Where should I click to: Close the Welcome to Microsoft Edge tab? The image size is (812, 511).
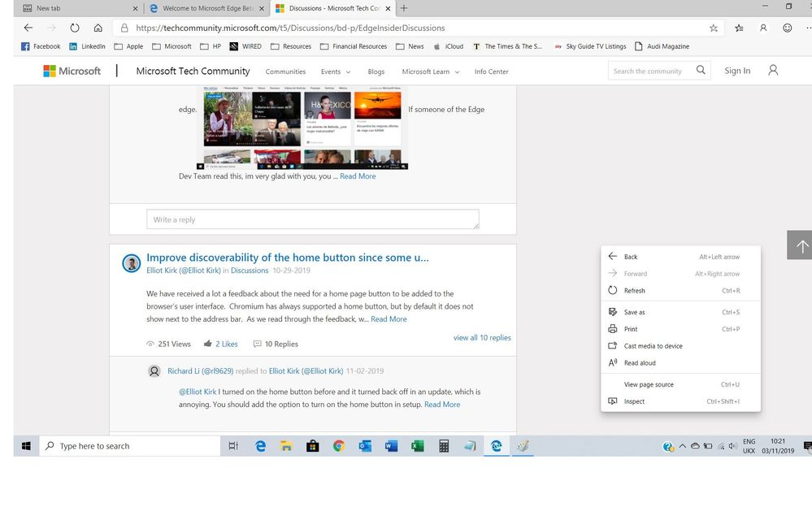pos(262,8)
